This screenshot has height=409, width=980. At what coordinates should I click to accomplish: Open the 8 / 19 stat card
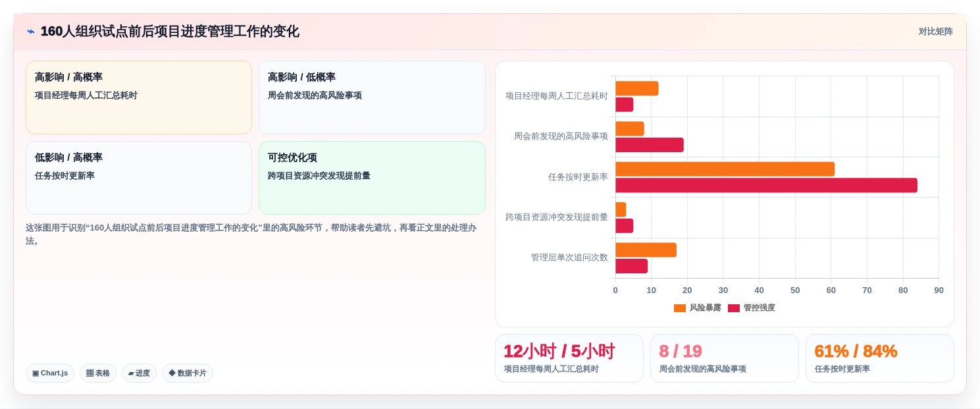pos(725,358)
